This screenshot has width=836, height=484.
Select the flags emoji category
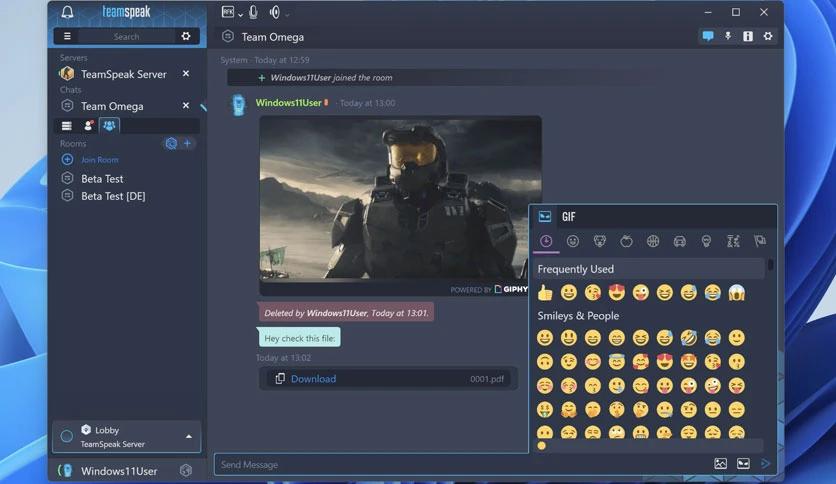(760, 241)
